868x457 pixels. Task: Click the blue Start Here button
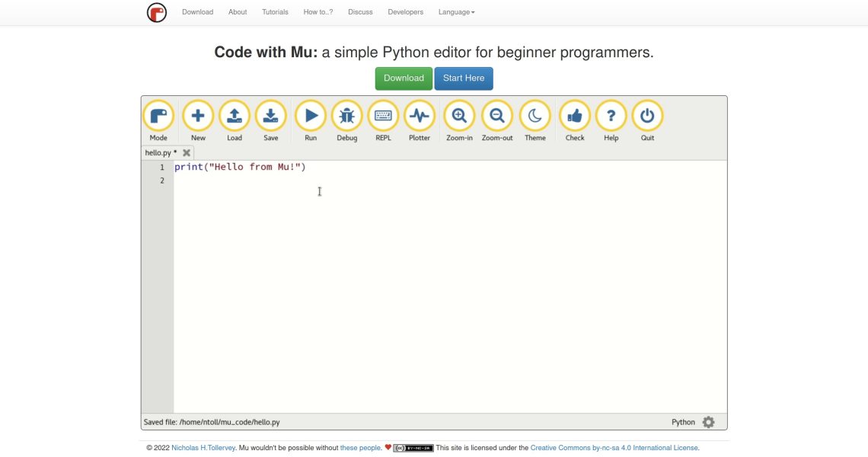(x=464, y=78)
